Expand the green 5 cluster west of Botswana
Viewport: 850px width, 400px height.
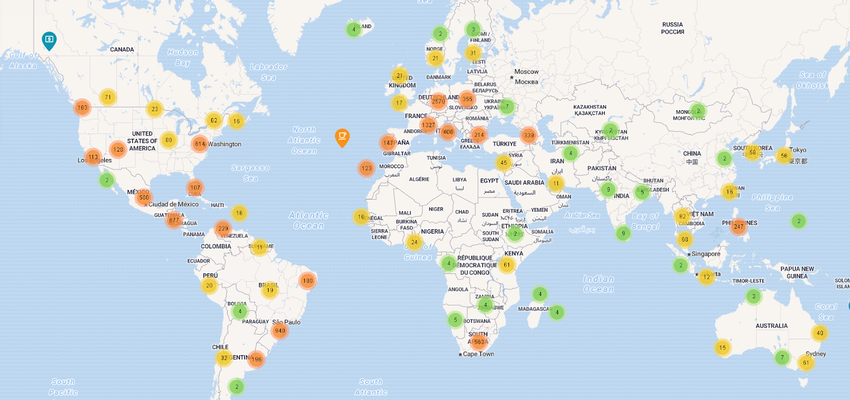coord(455,320)
